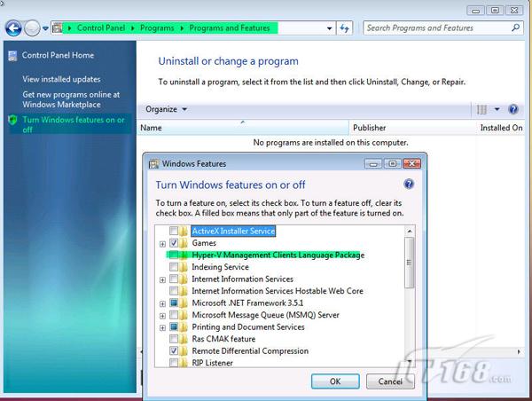
Task: Select Remote Differential Compression label
Action: 250,350
